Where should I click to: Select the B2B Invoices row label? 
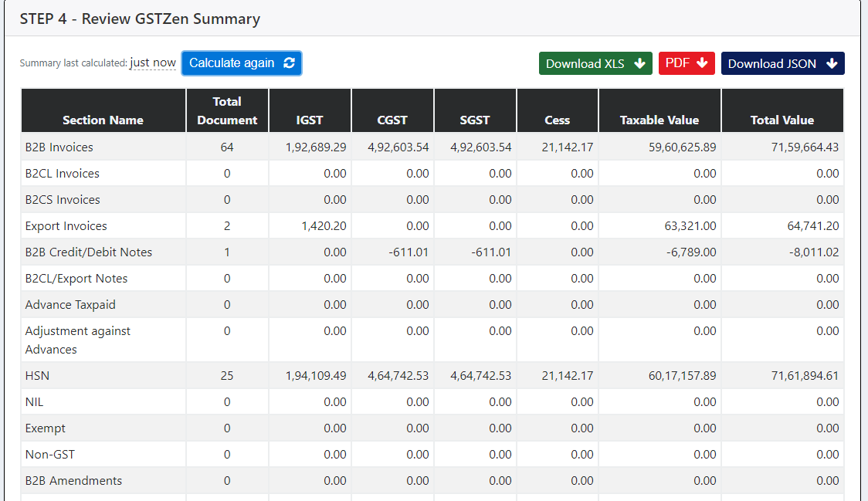click(x=59, y=147)
